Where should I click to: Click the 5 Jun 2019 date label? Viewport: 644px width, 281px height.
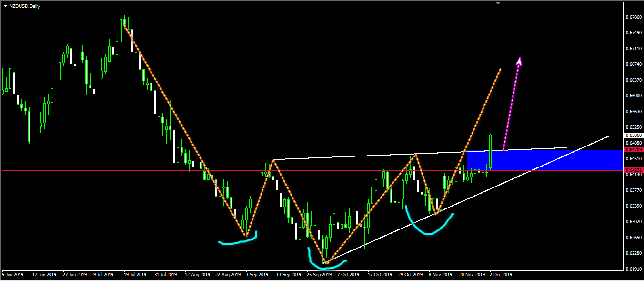12,275
